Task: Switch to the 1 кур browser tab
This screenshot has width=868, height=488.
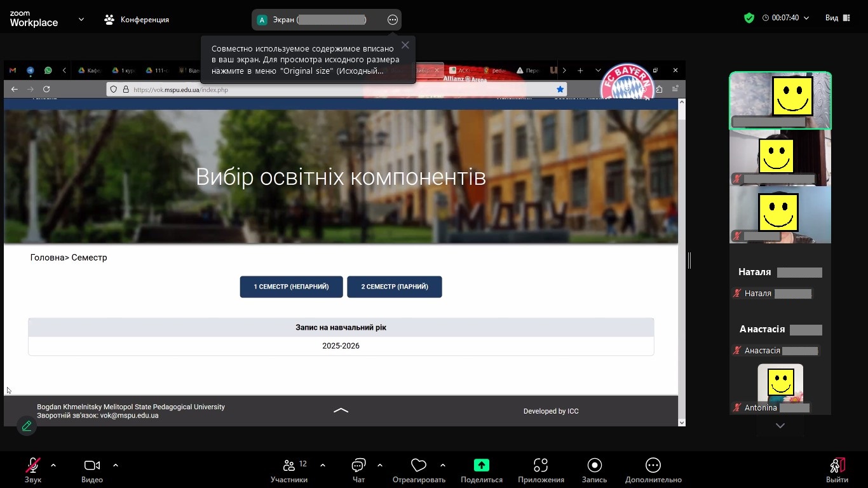Action: pyautogui.click(x=123, y=71)
